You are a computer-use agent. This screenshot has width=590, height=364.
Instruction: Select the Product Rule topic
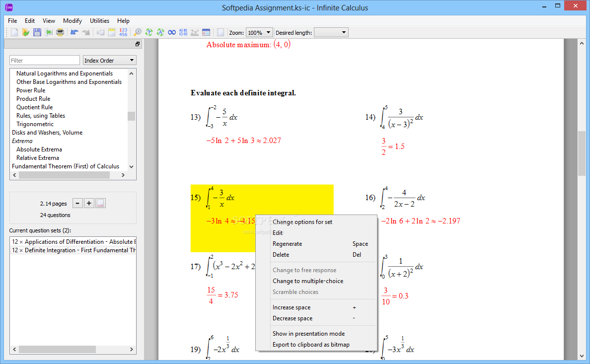pos(33,99)
